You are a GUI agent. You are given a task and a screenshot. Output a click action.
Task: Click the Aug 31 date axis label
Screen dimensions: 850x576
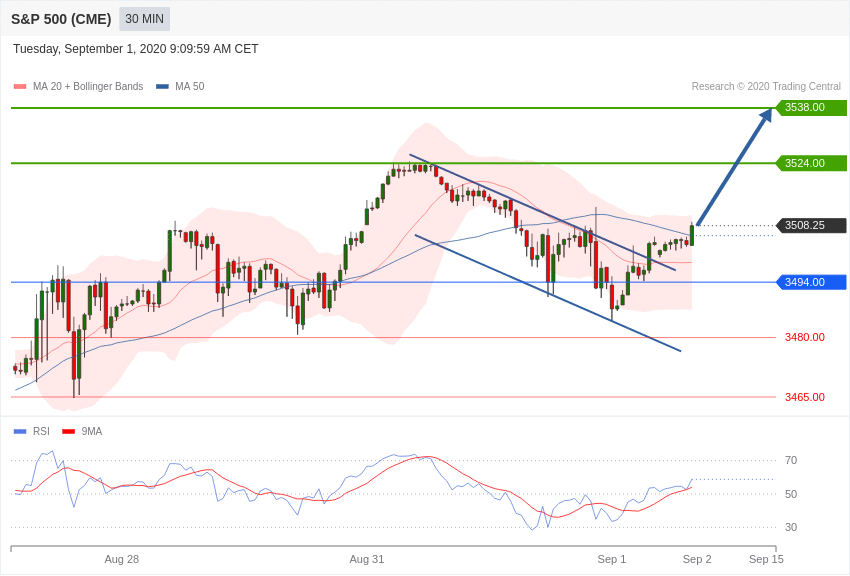tap(366, 559)
